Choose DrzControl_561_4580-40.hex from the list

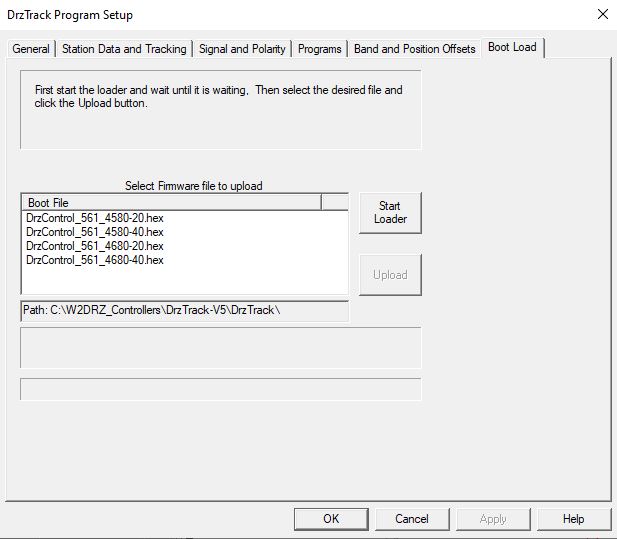[x=94, y=231]
